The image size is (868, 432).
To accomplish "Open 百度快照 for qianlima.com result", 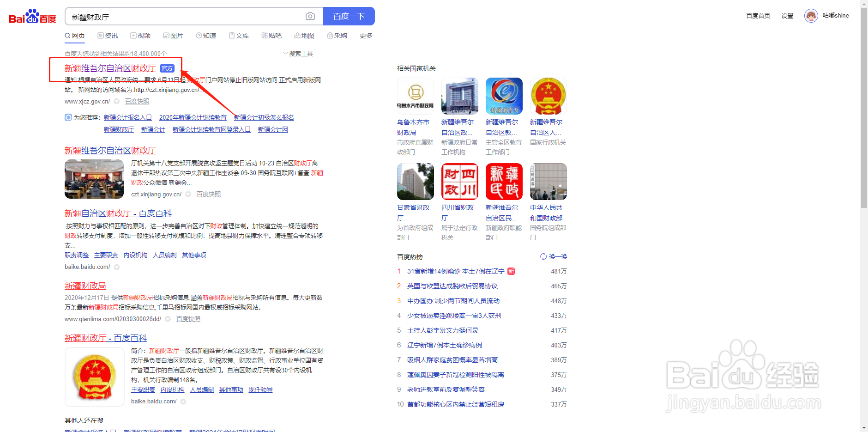I will click(x=188, y=319).
